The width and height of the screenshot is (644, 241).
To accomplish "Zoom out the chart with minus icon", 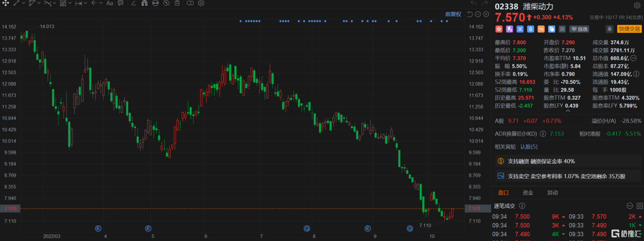I will (x=478, y=14).
